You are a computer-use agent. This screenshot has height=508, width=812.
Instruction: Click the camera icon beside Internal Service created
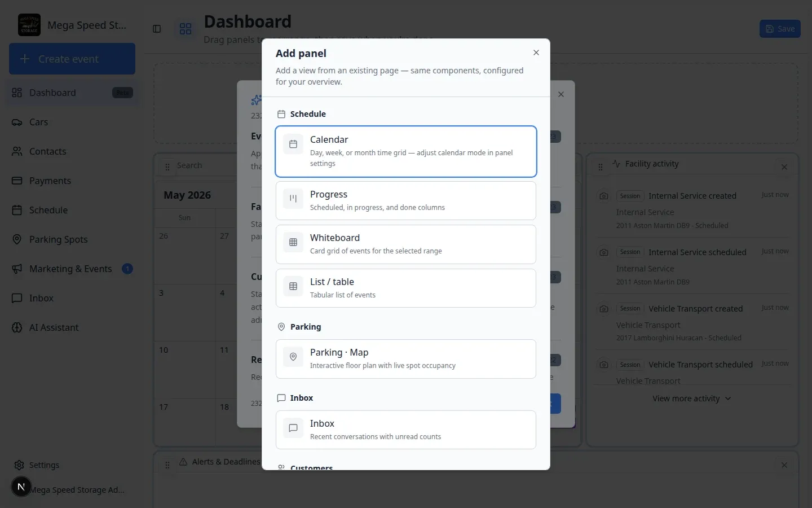coord(604,196)
